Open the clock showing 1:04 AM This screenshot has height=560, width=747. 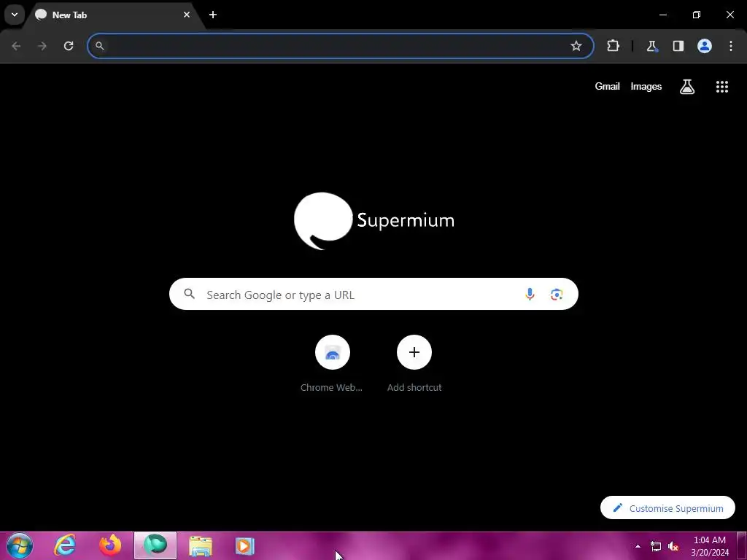point(710,546)
